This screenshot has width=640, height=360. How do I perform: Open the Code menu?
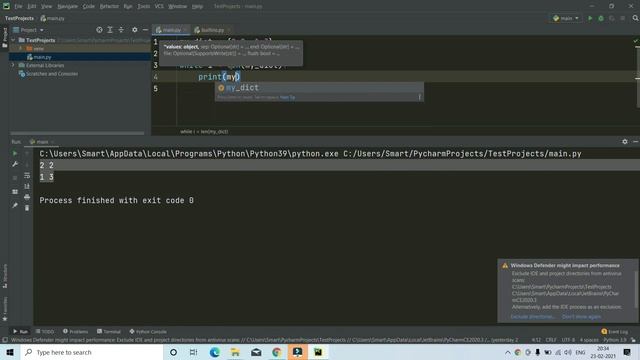[88, 7]
